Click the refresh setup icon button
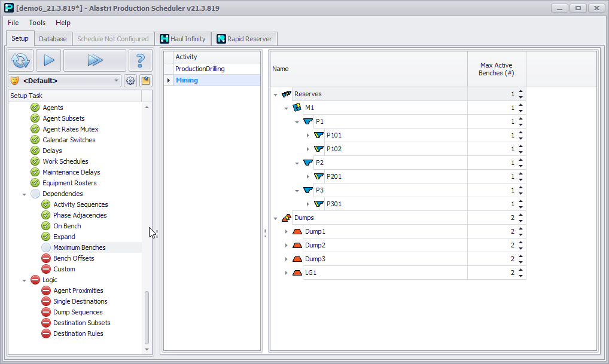Image resolution: width=609 pixels, height=364 pixels. pos(20,60)
